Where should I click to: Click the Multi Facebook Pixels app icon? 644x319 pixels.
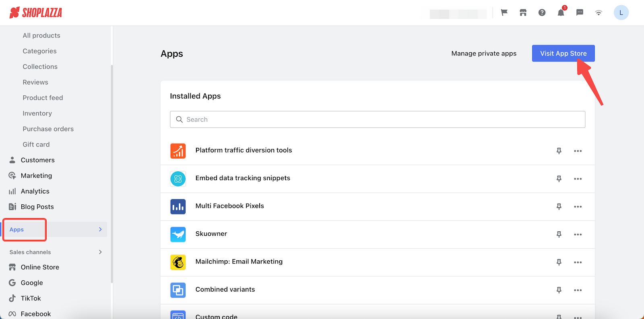click(x=178, y=206)
